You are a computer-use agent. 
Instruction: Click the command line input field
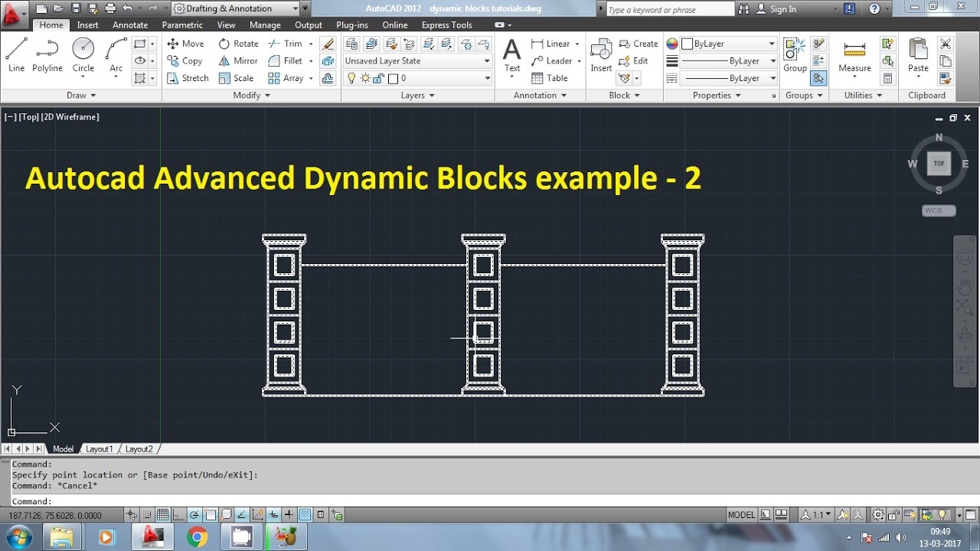[x=490, y=501]
